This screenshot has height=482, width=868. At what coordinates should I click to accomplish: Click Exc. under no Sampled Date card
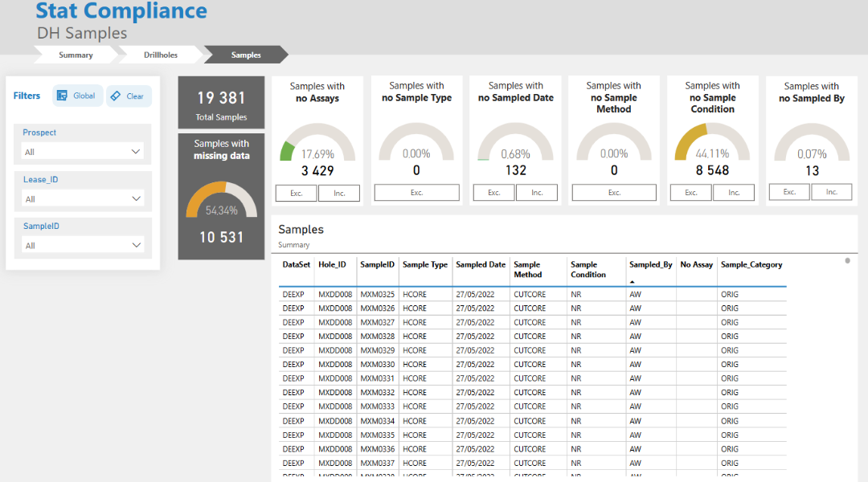pyautogui.click(x=493, y=192)
